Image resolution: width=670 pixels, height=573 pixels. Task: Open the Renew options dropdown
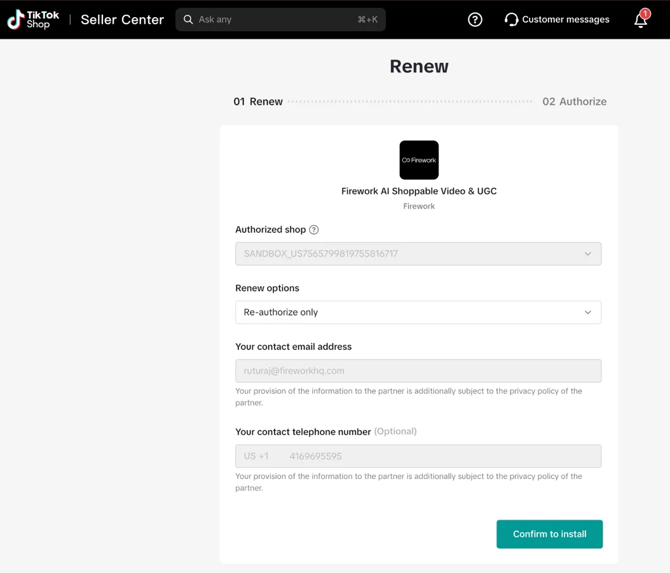coord(418,312)
